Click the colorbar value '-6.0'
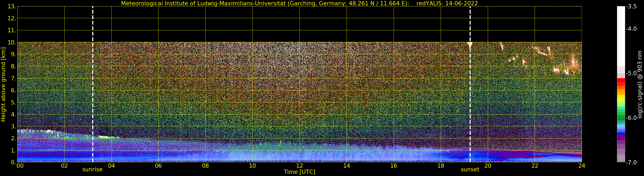 pos(631,118)
